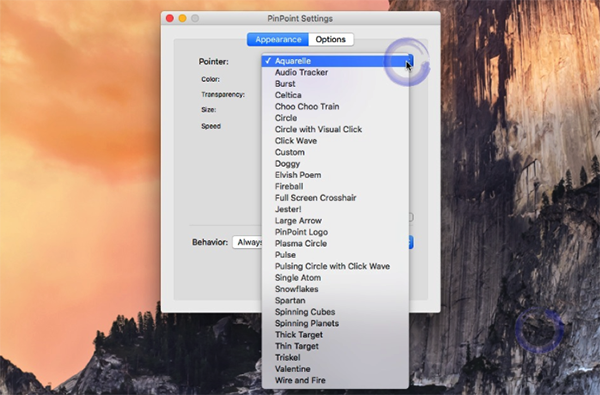Image resolution: width=600 pixels, height=395 pixels.
Task: Choose the Jester! pointer
Action: tap(335, 209)
